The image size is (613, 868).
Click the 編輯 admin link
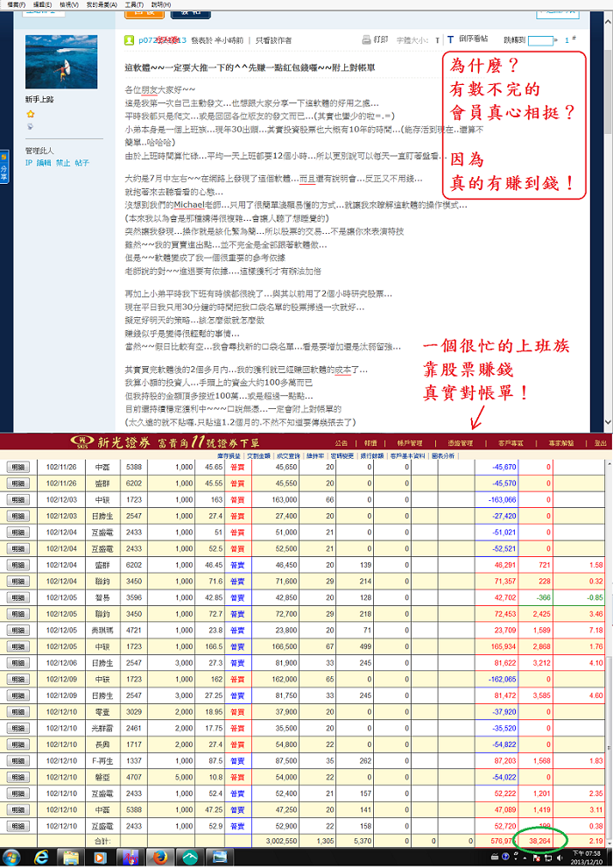coord(44,163)
